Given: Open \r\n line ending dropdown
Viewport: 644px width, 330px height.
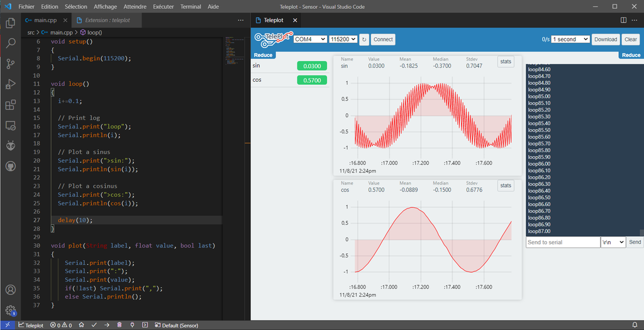Looking at the screenshot, I should point(613,242).
